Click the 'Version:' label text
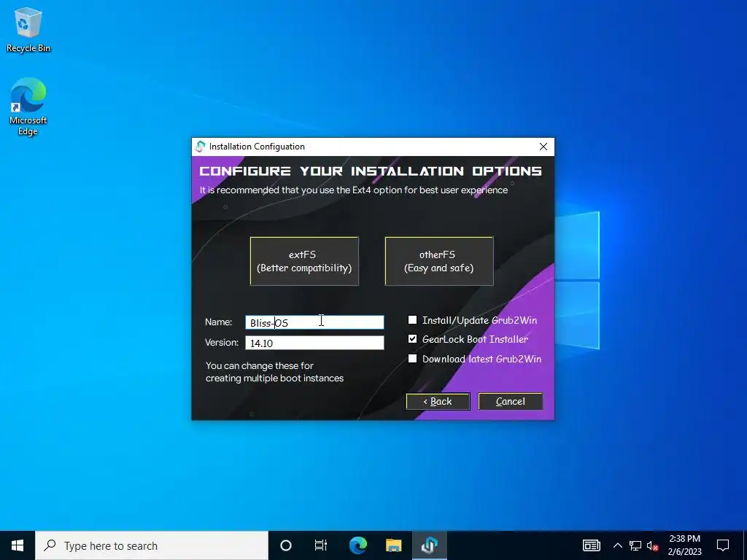This screenshot has height=560, width=747. pyautogui.click(x=222, y=343)
